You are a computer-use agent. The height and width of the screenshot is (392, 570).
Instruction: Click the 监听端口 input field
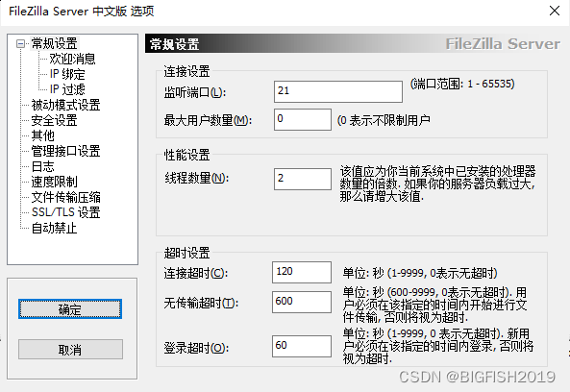click(338, 91)
